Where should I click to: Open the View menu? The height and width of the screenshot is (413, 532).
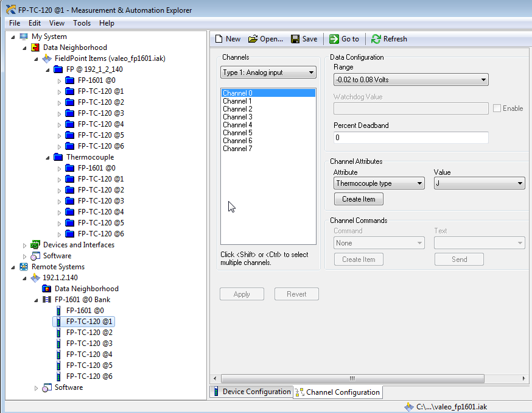[57, 23]
